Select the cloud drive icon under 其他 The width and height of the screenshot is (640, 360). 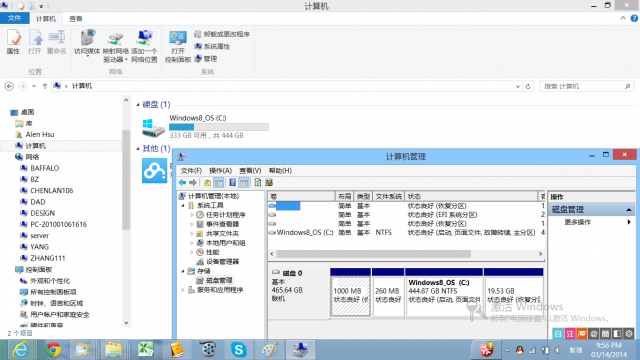[154, 171]
